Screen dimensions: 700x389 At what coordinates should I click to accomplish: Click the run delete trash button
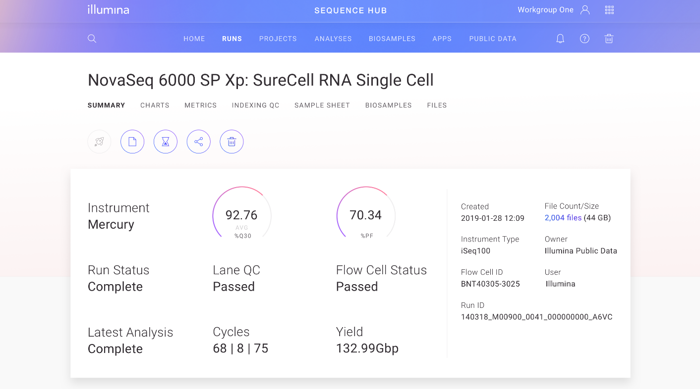coord(231,142)
